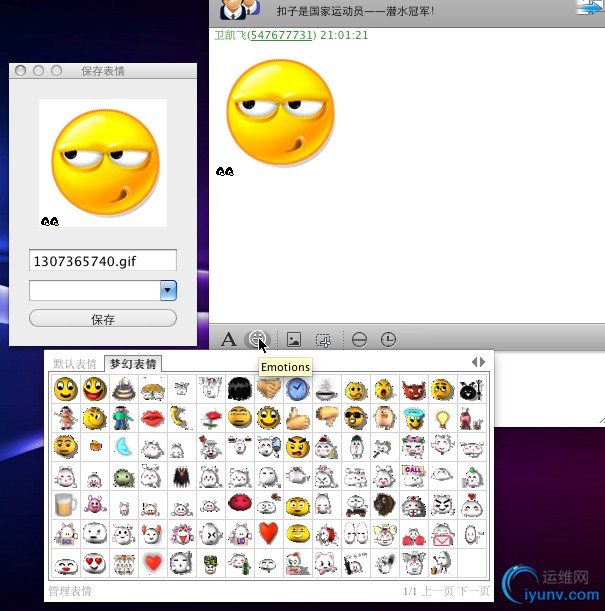Insert the black hair emoticon
Screen dimensions: 605x611
coord(240,389)
